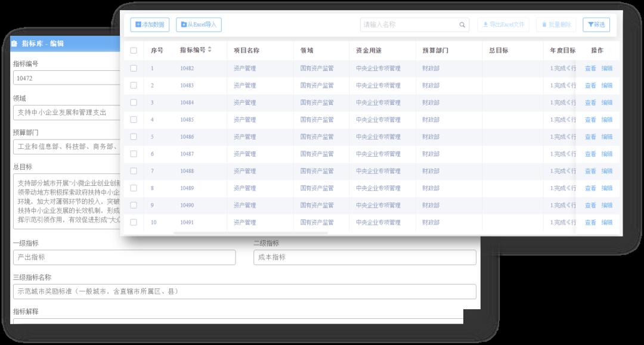Click 查看 for row 10484
644x345 pixels.
[590, 102]
